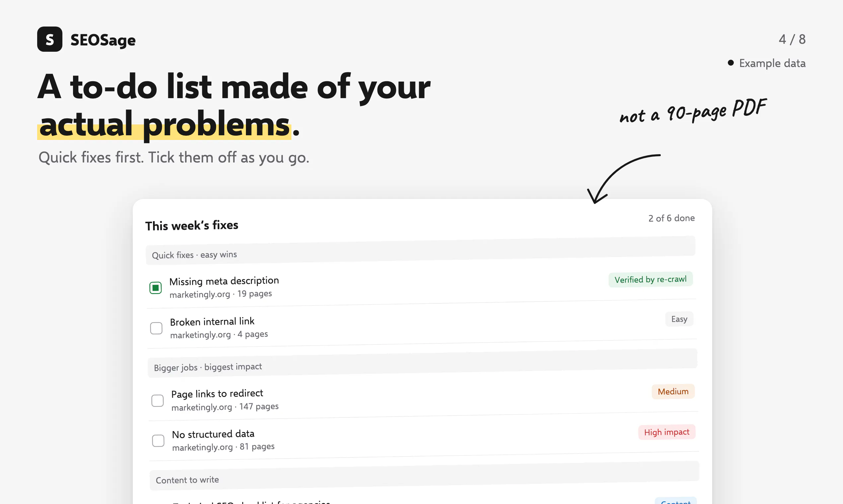
Task: Open the Broken internal link item title
Action: [212, 321]
